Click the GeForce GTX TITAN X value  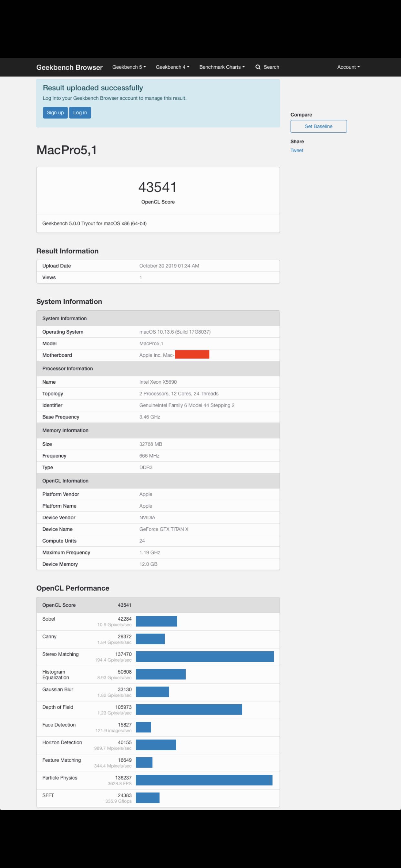click(164, 529)
